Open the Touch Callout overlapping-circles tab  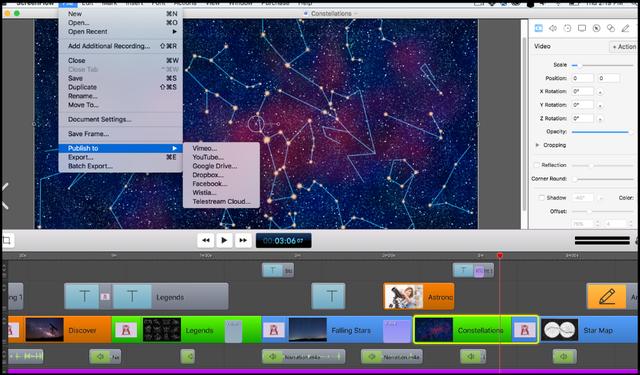click(x=611, y=28)
